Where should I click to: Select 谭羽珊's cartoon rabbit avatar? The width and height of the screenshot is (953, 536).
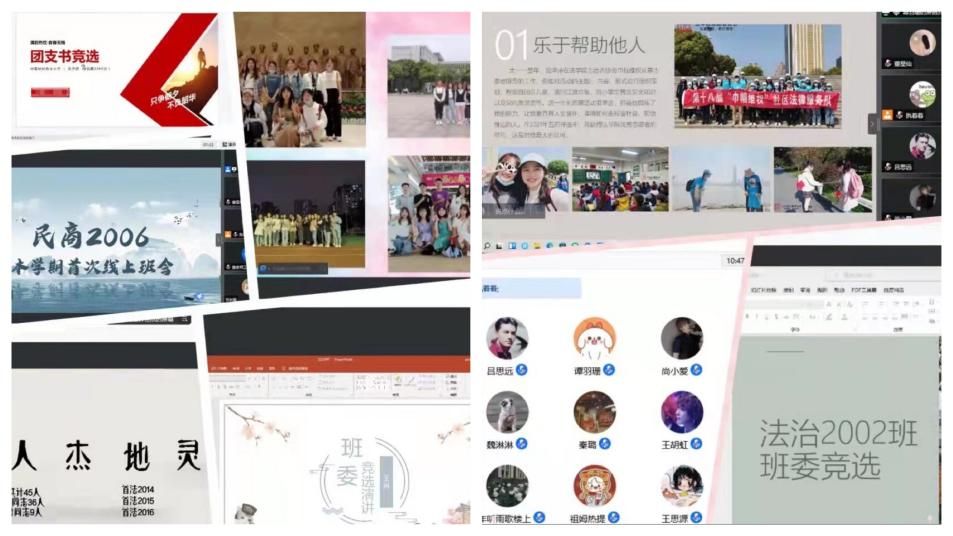(594, 338)
